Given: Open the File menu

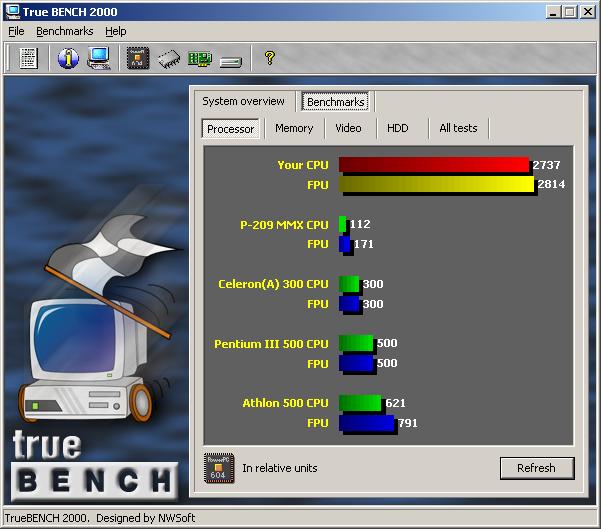Looking at the screenshot, I should click(16, 31).
